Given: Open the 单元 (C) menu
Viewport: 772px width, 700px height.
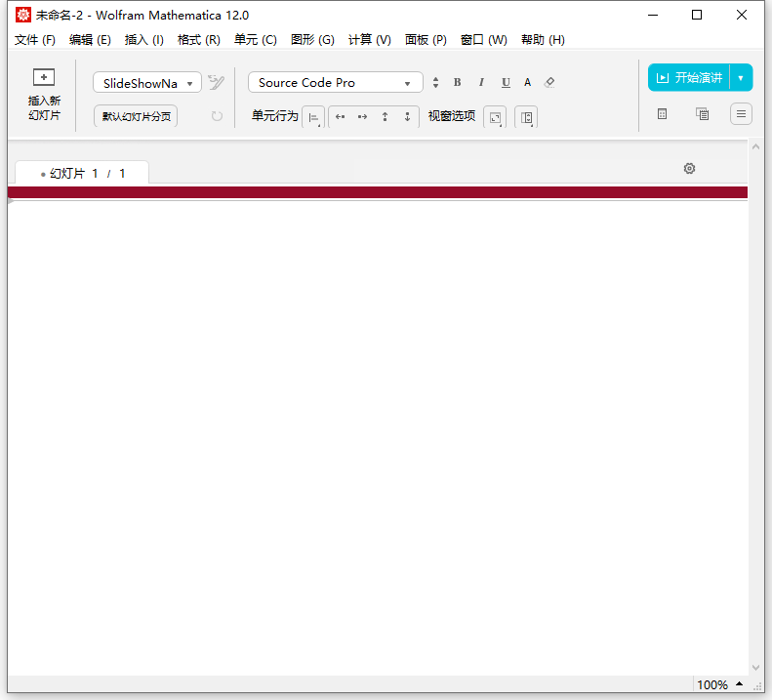Looking at the screenshot, I should (255, 40).
